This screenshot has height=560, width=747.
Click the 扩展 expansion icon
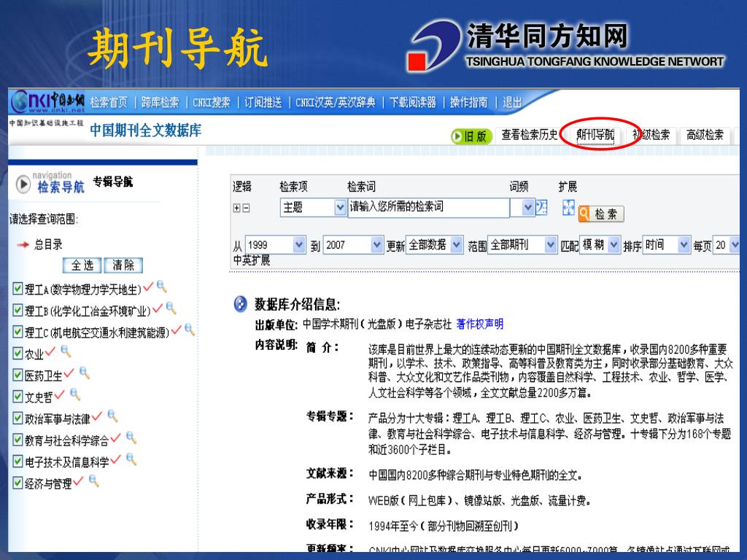(x=568, y=207)
